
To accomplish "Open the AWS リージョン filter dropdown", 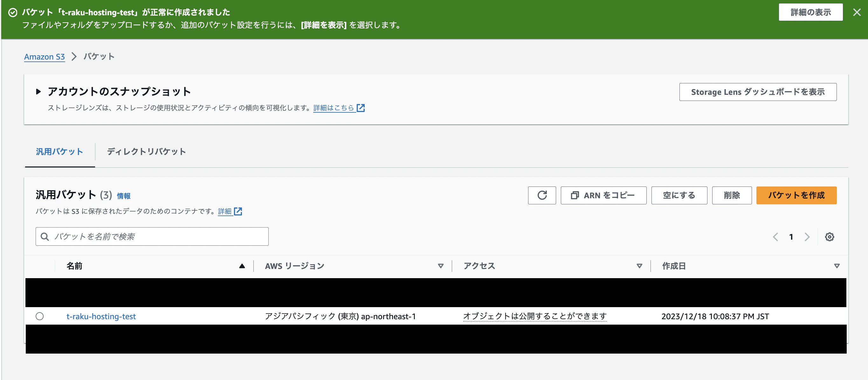I will coord(440,266).
